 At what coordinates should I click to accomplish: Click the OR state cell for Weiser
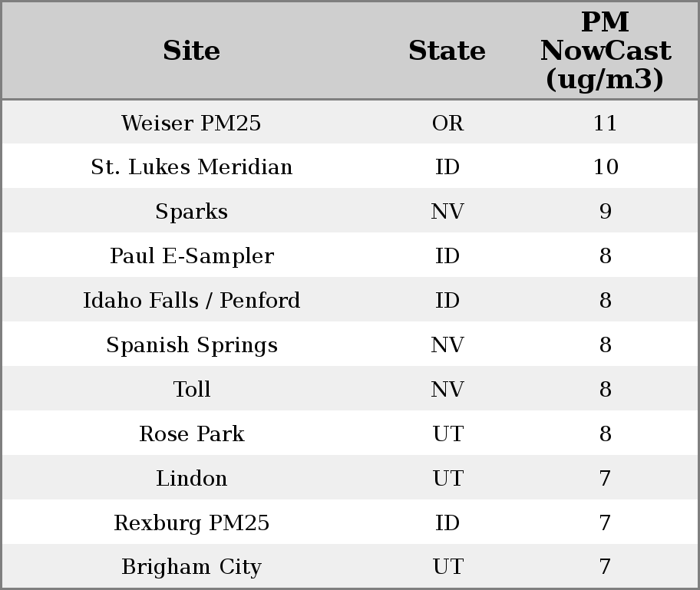447,123
